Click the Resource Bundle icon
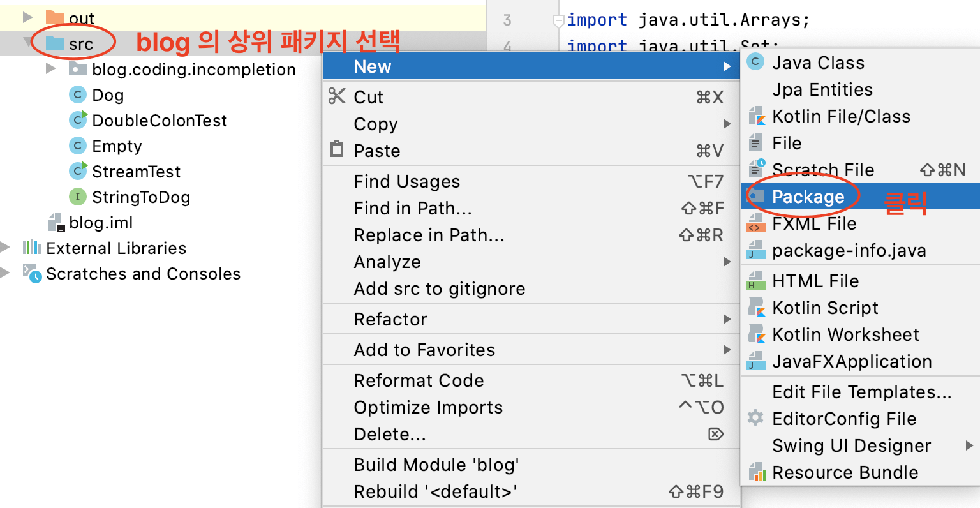This screenshot has width=980, height=508. [x=756, y=472]
